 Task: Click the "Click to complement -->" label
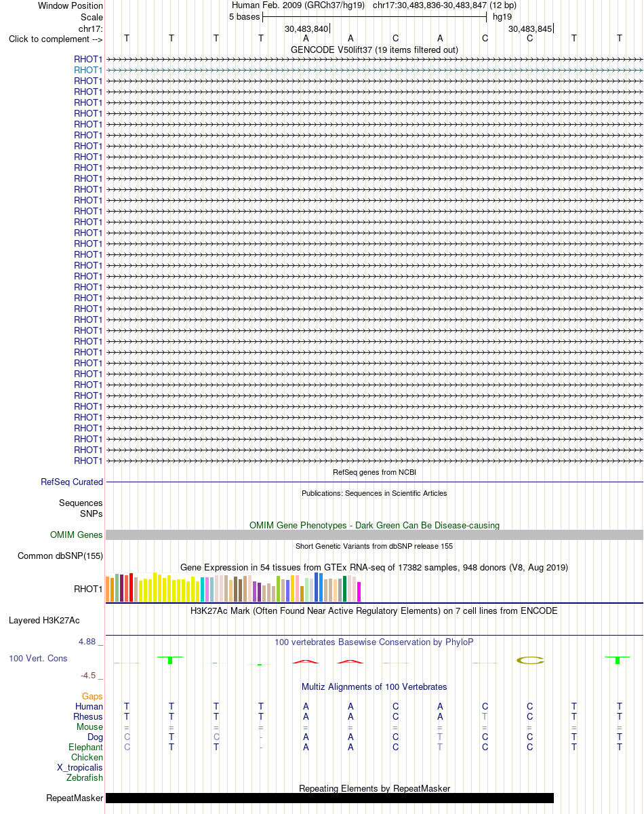point(56,39)
